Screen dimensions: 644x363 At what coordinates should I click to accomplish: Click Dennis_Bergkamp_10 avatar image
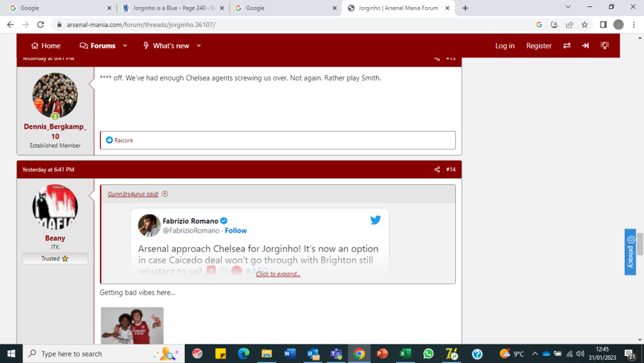[55, 95]
